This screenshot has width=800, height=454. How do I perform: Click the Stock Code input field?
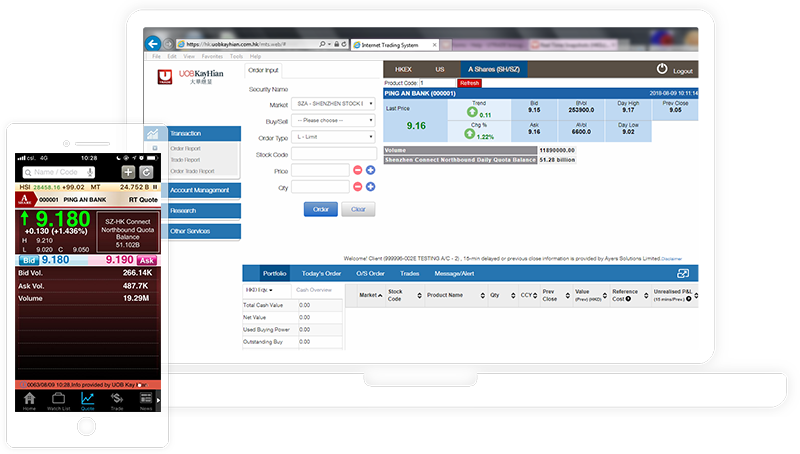334,154
